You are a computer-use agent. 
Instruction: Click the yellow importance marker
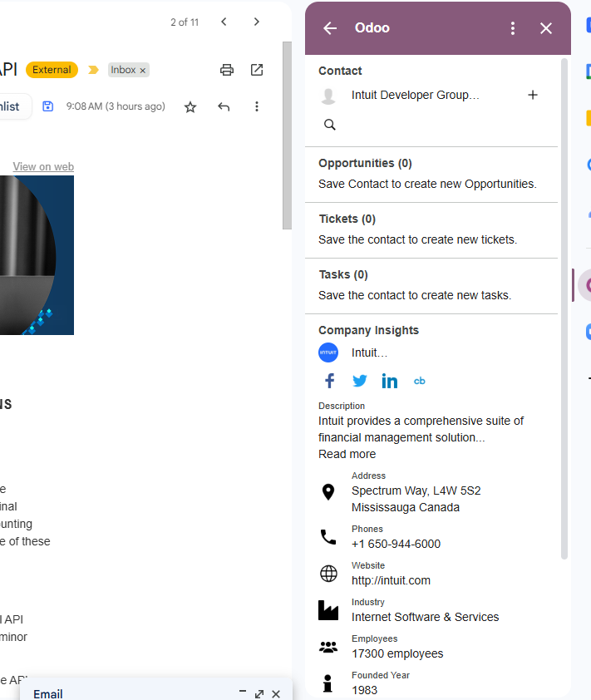pos(93,70)
